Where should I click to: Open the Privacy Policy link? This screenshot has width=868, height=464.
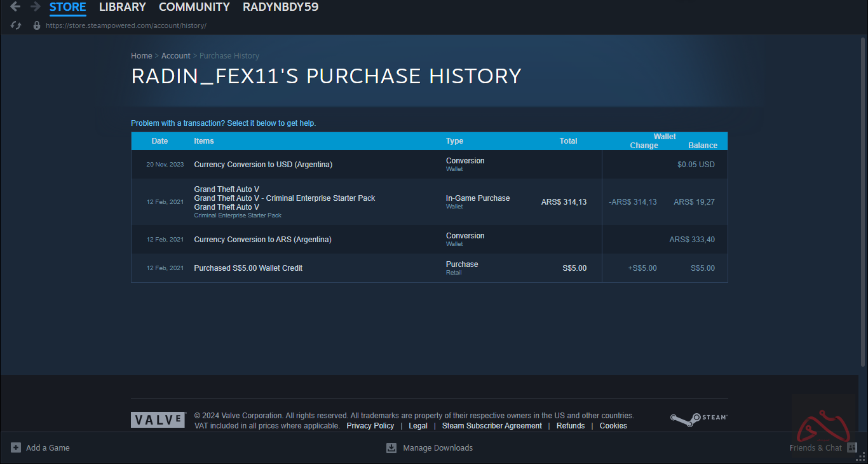370,426
